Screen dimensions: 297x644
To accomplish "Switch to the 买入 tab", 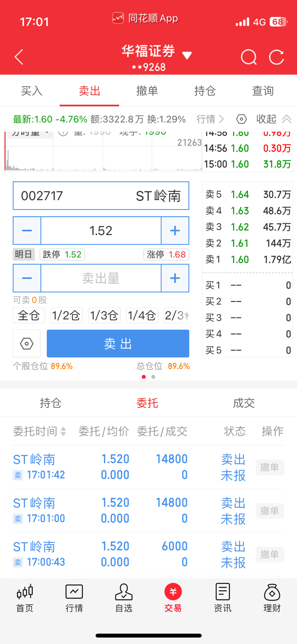I will (x=31, y=91).
